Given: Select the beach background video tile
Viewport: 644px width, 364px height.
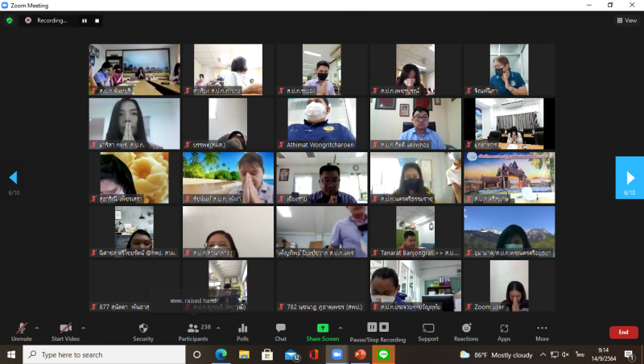Looking at the screenshot, I should click(228, 177).
